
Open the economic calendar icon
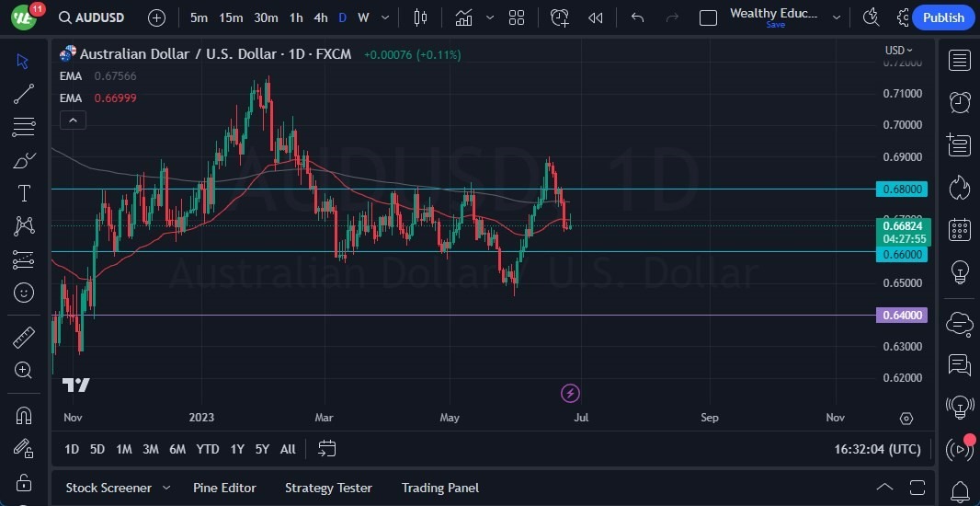pyautogui.click(x=960, y=230)
